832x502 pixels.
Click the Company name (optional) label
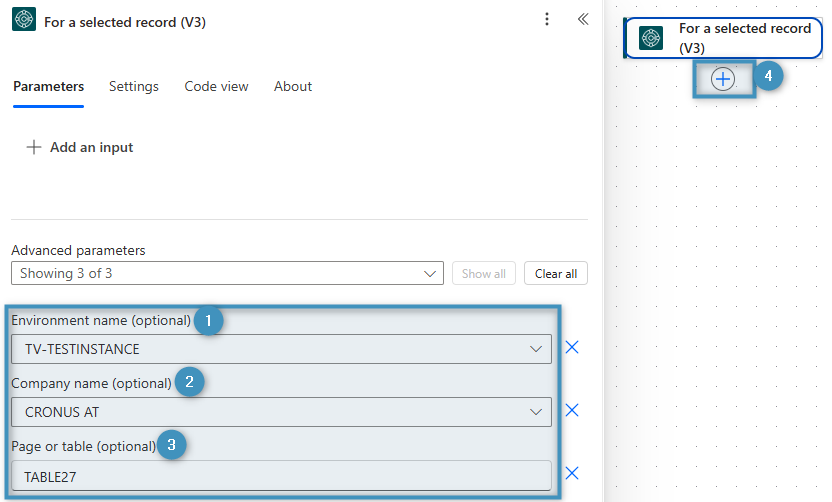(x=91, y=383)
